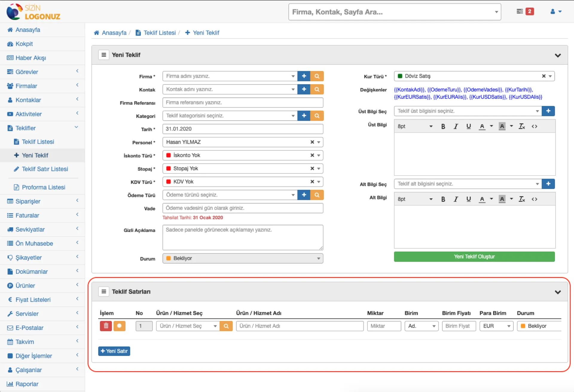Screen dimensions: 574x392
Task: Search Firma with magnifier button
Action: (x=317, y=76)
